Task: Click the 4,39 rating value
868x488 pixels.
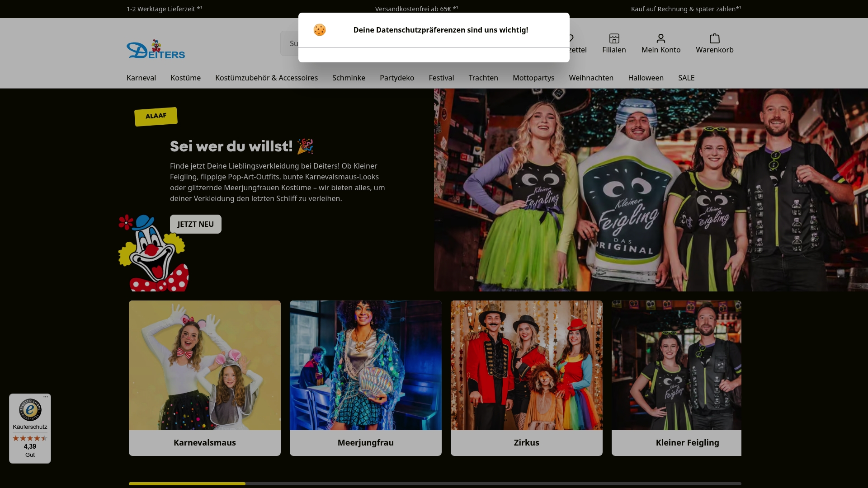Action: (30, 446)
